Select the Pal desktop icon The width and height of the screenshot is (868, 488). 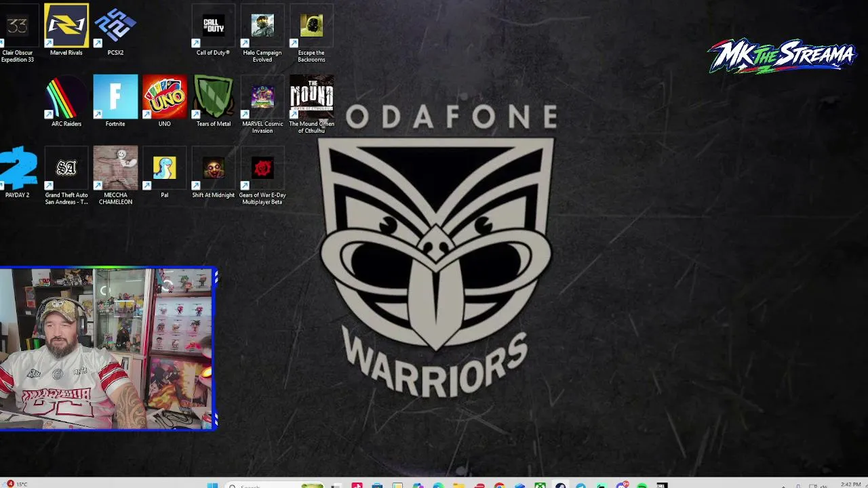tap(164, 173)
